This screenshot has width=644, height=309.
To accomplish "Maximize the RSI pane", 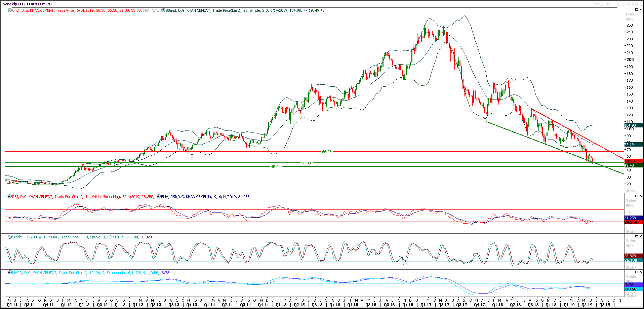I will pyautogui.click(x=636, y=196).
